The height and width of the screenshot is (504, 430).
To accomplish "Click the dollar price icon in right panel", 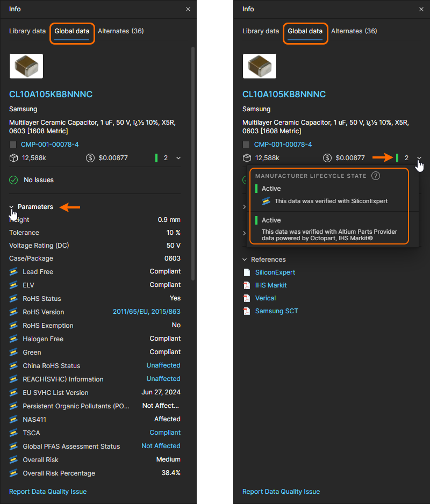I will [327, 158].
